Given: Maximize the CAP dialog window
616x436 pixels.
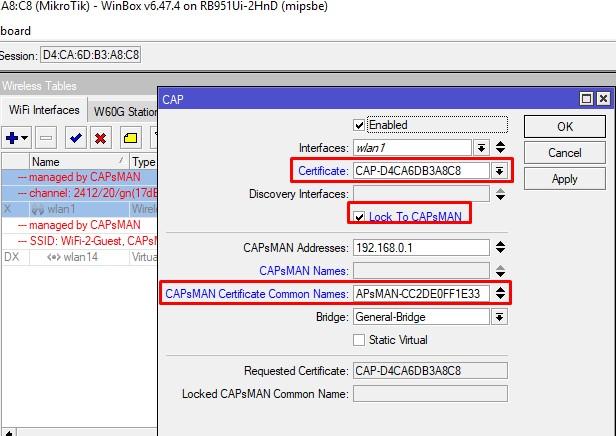Looking at the screenshot, I should [x=586, y=99].
